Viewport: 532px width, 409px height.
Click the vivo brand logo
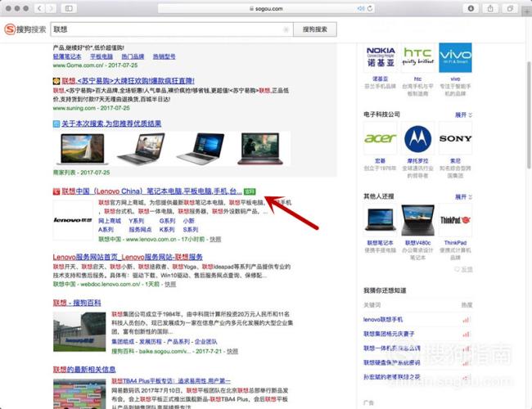[455, 57]
